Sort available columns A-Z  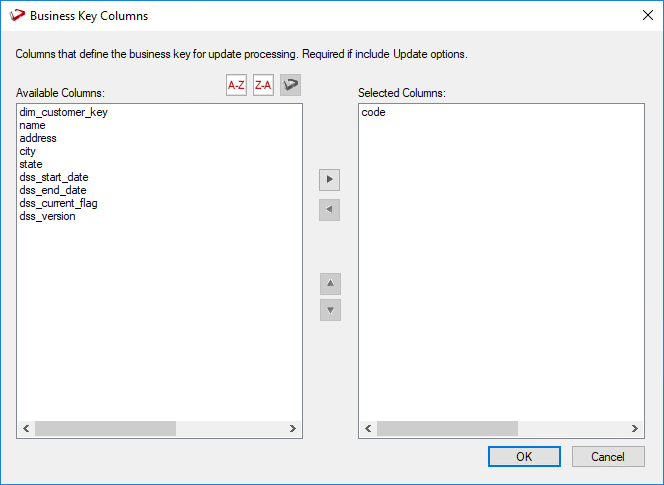237,86
